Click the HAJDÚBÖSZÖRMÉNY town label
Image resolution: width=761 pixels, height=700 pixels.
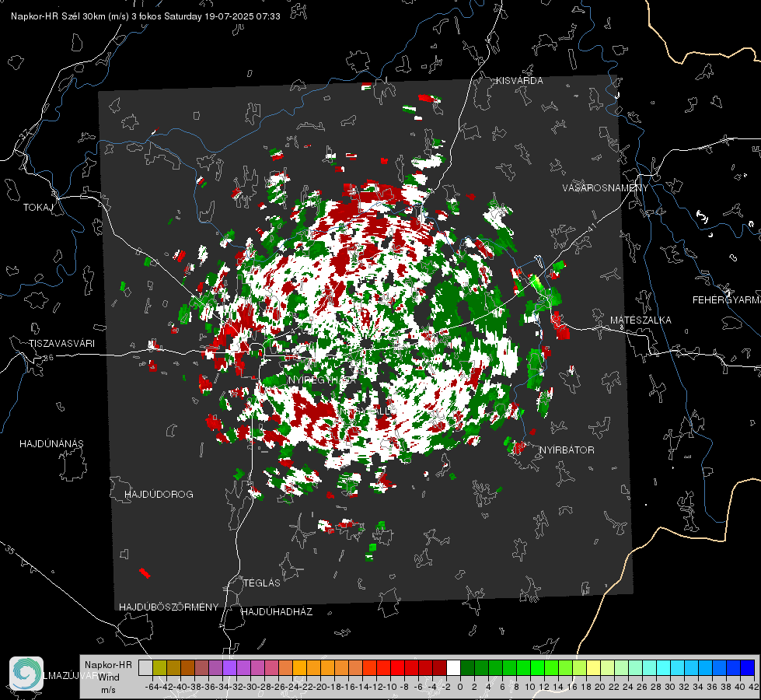click(169, 607)
